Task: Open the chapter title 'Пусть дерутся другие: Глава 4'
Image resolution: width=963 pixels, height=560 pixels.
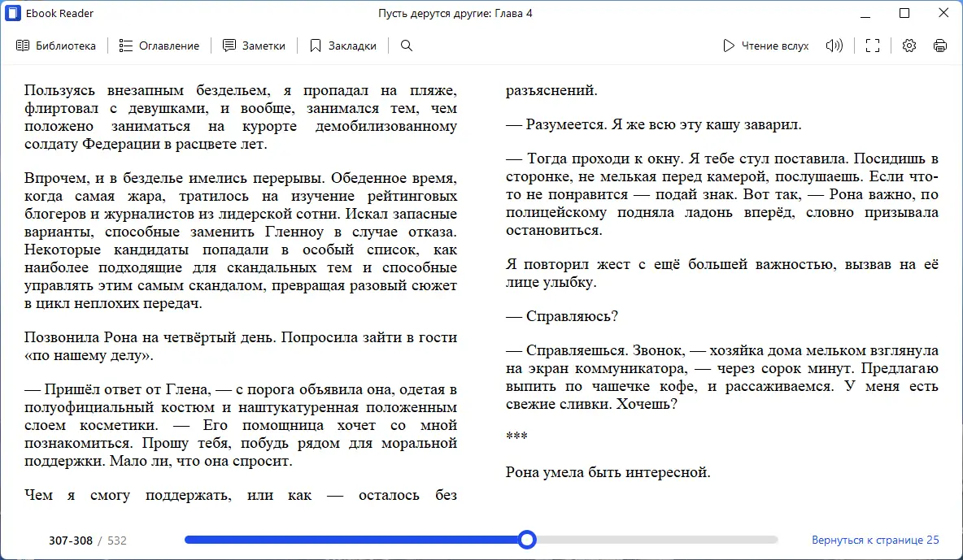Action: [x=457, y=12]
